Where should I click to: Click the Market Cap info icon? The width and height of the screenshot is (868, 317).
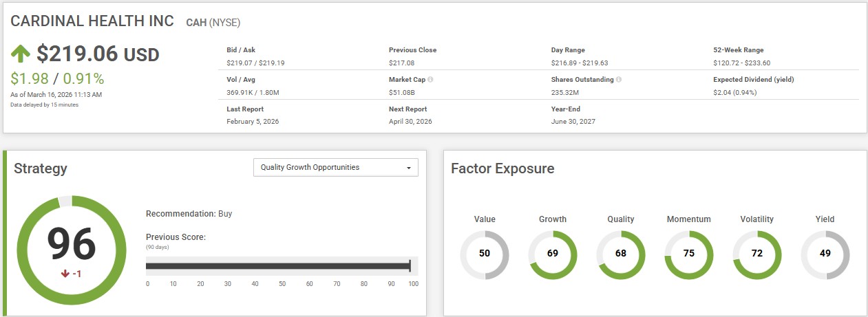[430, 80]
